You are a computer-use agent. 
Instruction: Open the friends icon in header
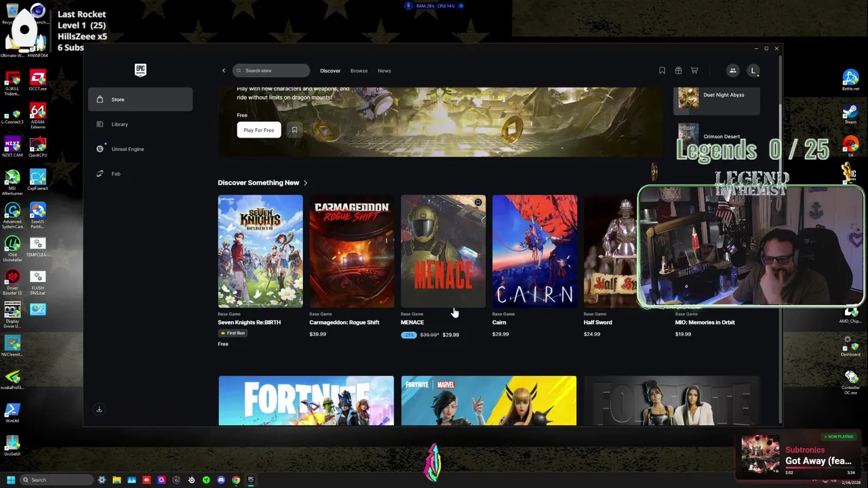(x=732, y=70)
